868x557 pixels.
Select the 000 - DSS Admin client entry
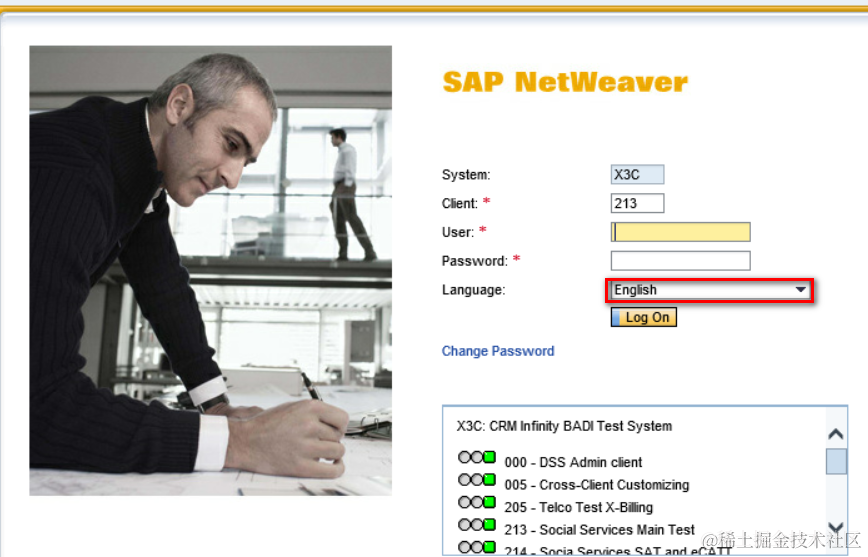573,462
